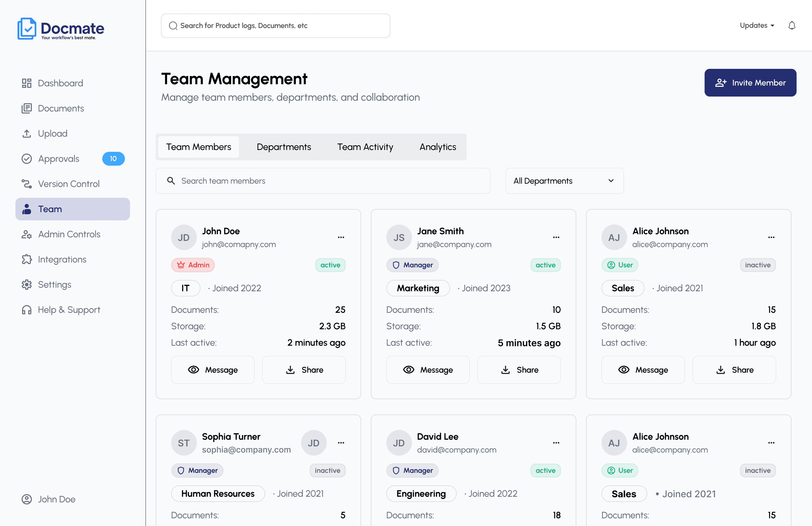This screenshot has height=526, width=812.
Task: Click john@comapny.com email
Action: [x=239, y=245]
